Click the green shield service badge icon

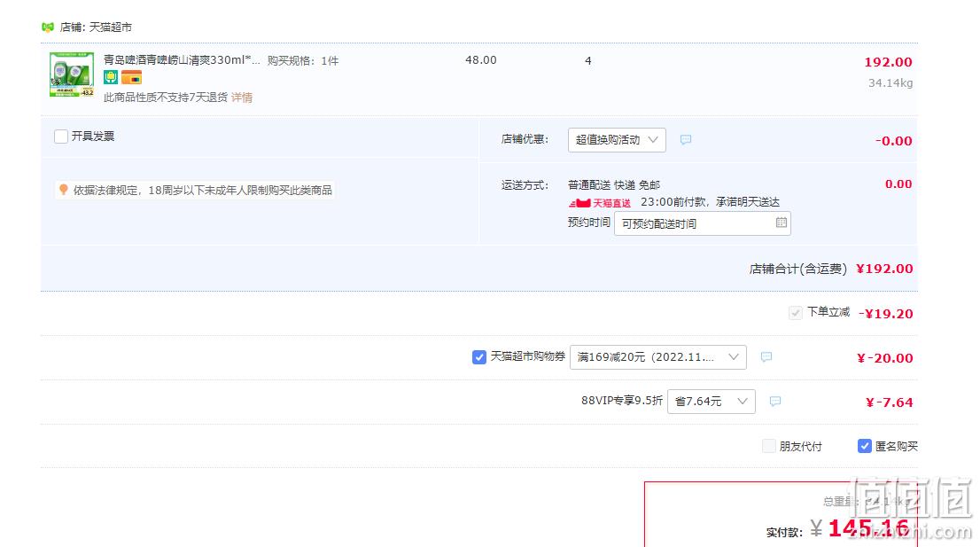tap(111, 77)
